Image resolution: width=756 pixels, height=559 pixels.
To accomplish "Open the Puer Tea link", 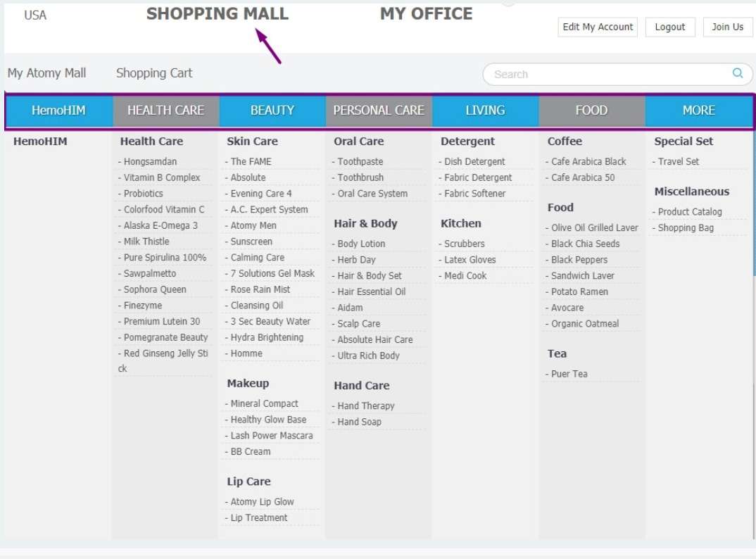I will pyautogui.click(x=569, y=374).
